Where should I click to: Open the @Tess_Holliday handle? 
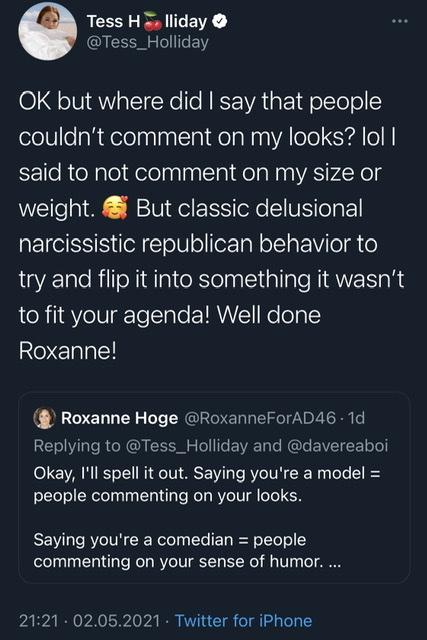point(147,42)
